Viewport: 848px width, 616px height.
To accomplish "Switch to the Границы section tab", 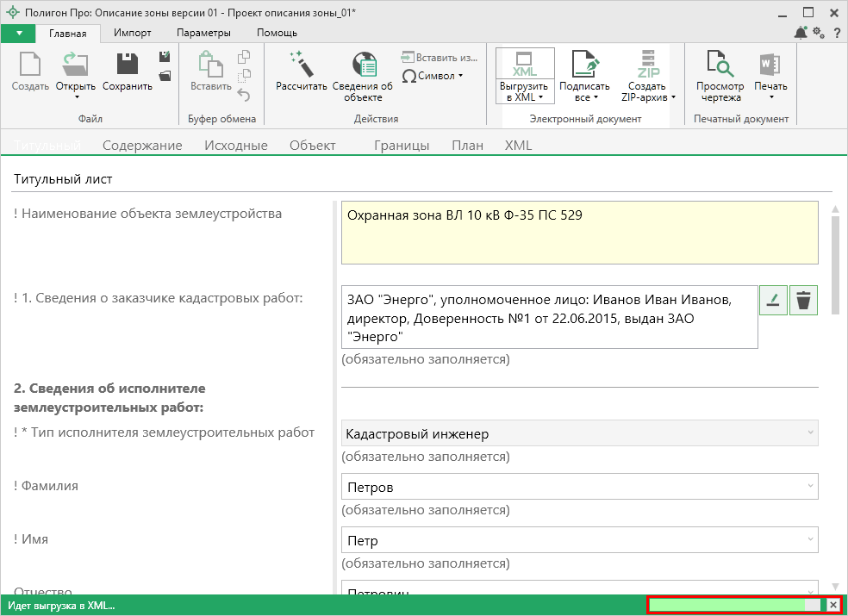I will (402, 146).
